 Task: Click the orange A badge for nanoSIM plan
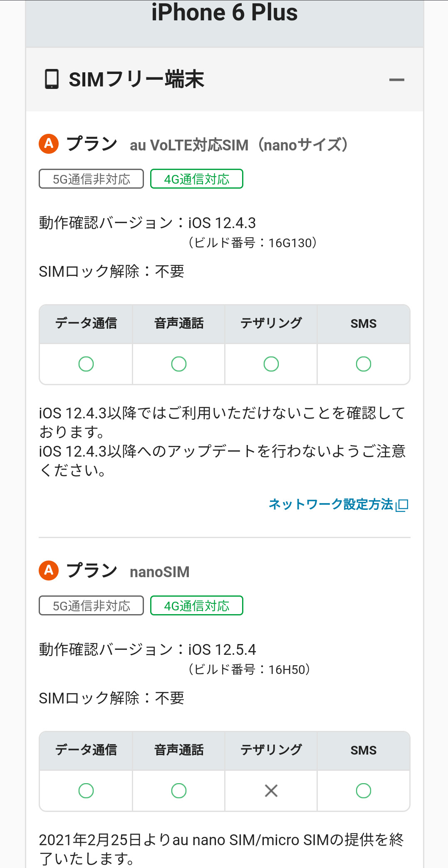[49, 570]
